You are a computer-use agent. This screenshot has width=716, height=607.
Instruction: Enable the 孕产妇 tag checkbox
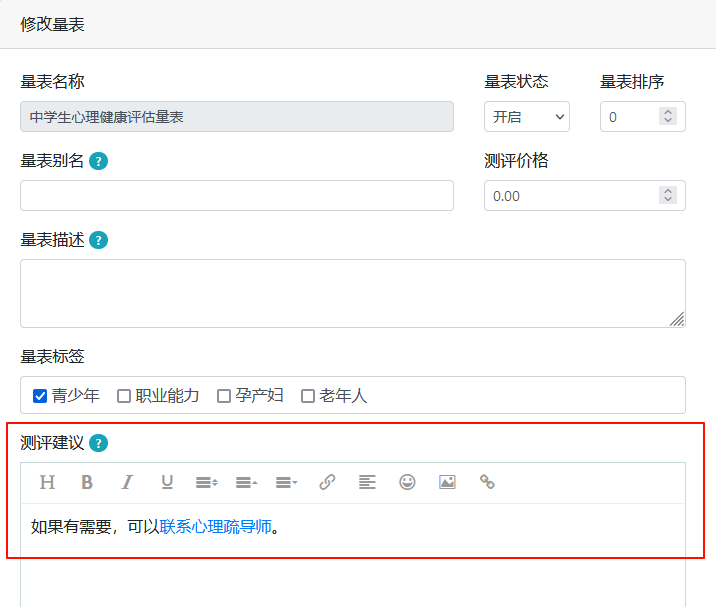224,396
